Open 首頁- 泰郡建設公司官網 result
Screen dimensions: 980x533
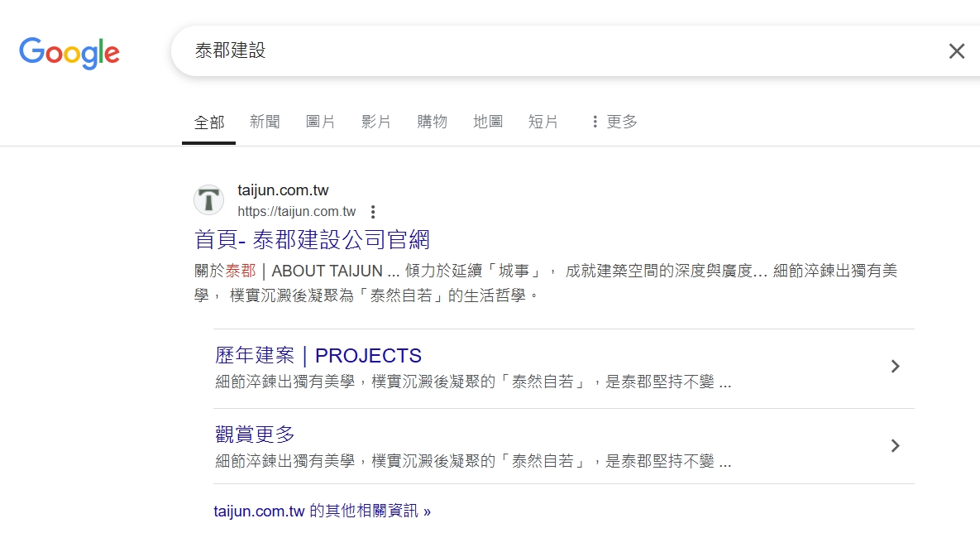click(312, 239)
